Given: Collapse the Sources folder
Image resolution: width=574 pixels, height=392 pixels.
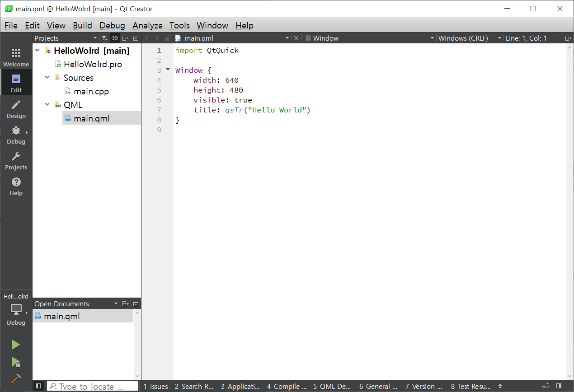Looking at the screenshot, I should [47, 78].
